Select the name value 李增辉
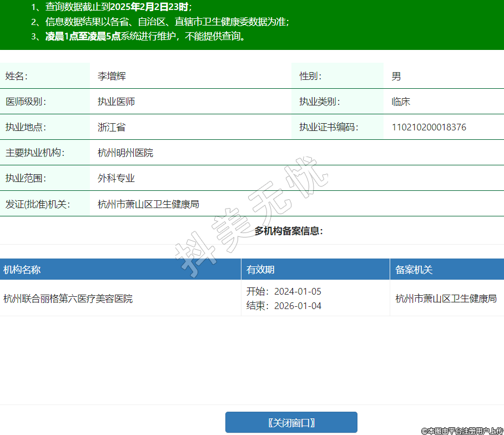This screenshot has height=435, width=504. (x=112, y=76)
